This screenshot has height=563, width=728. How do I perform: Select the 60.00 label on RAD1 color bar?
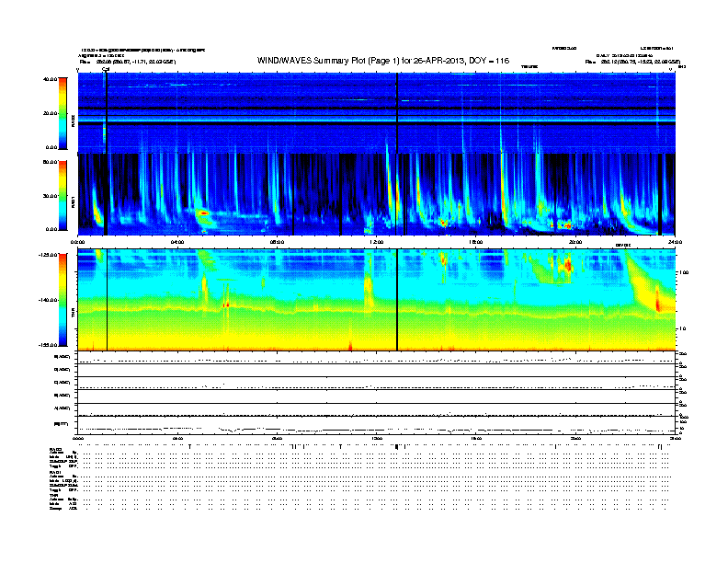point(50,162)
